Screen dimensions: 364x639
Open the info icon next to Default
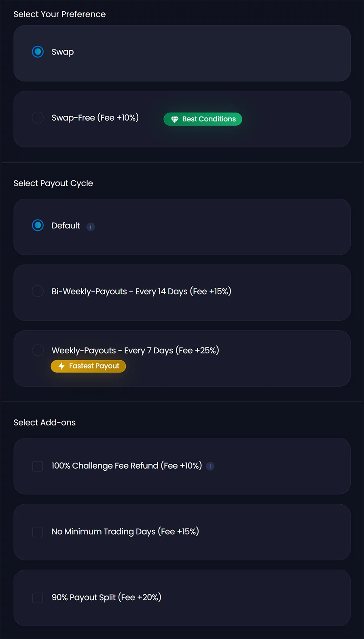click(x=91, y=226)
